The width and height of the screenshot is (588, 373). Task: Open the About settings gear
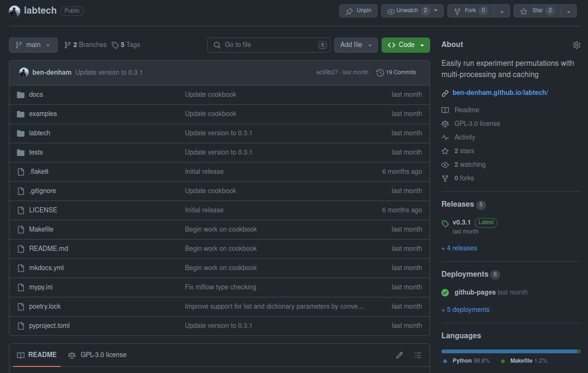pyautogui.click(x=577, y=45)
